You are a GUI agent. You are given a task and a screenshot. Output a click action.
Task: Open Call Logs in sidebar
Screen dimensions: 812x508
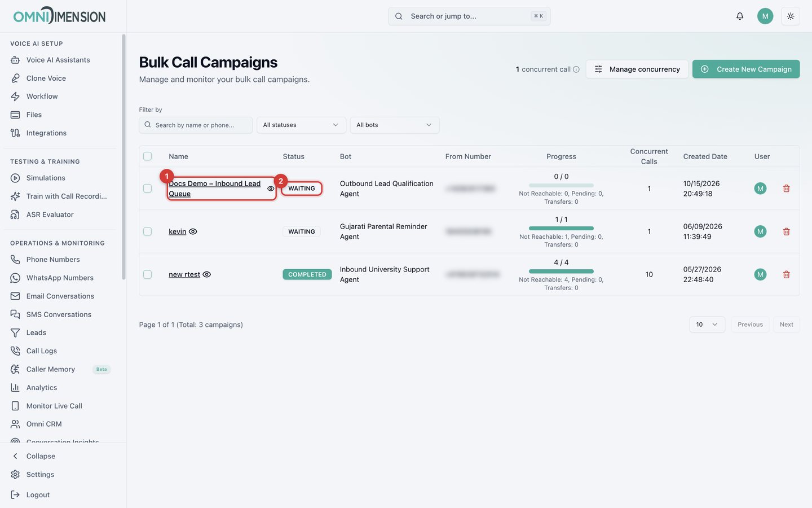tap(42, 351)
